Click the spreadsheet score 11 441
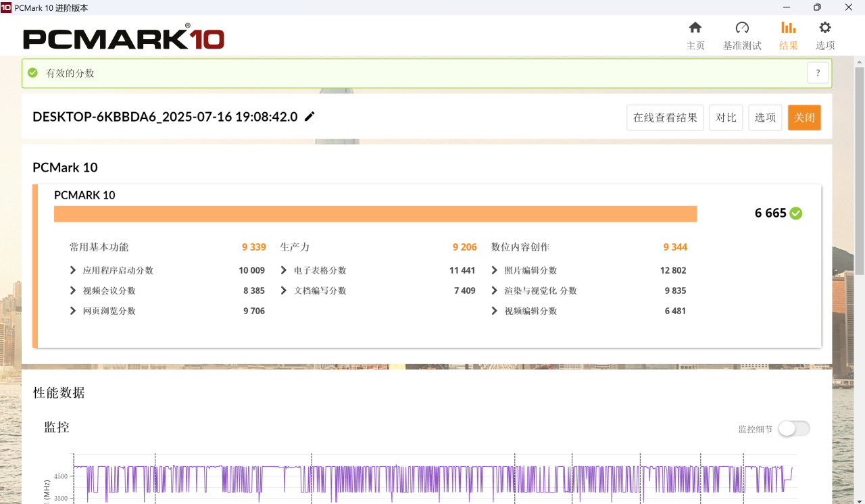The width and height of the screenshot is (865, 504). (x=463, y=270)
